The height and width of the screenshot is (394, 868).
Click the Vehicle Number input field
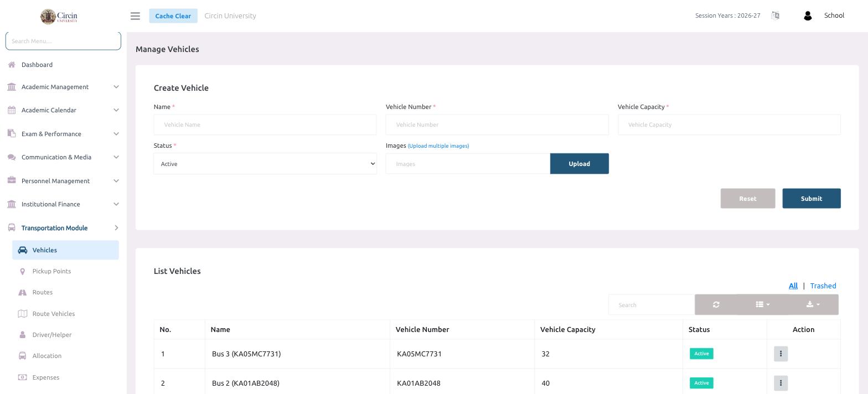497,125
